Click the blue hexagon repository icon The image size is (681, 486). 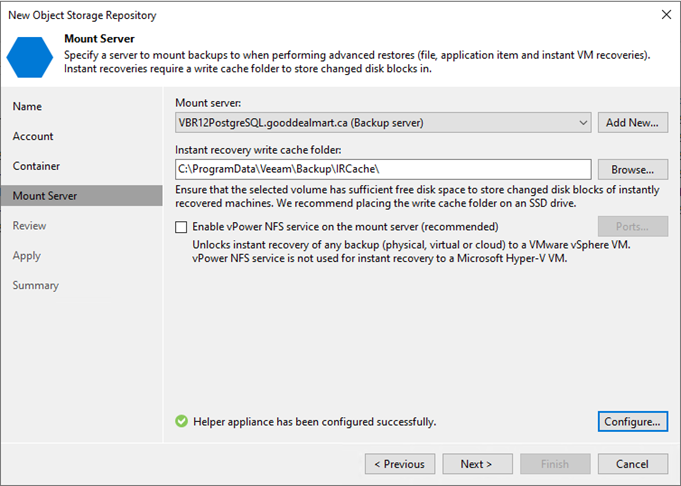click(30, 57)
